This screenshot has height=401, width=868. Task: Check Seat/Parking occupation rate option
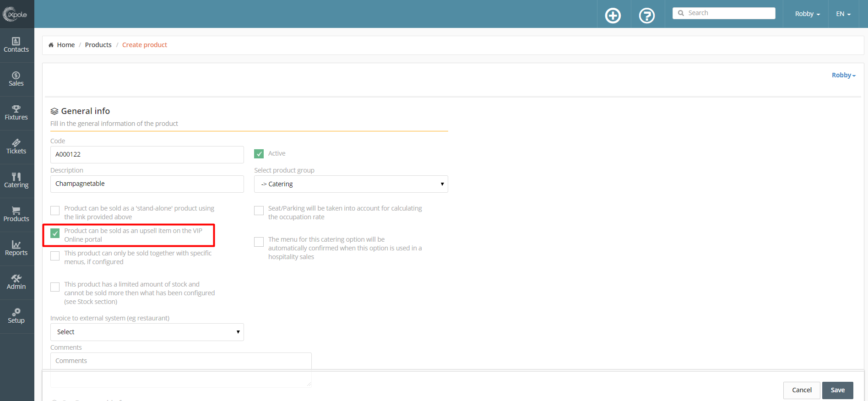pos(259,211)
